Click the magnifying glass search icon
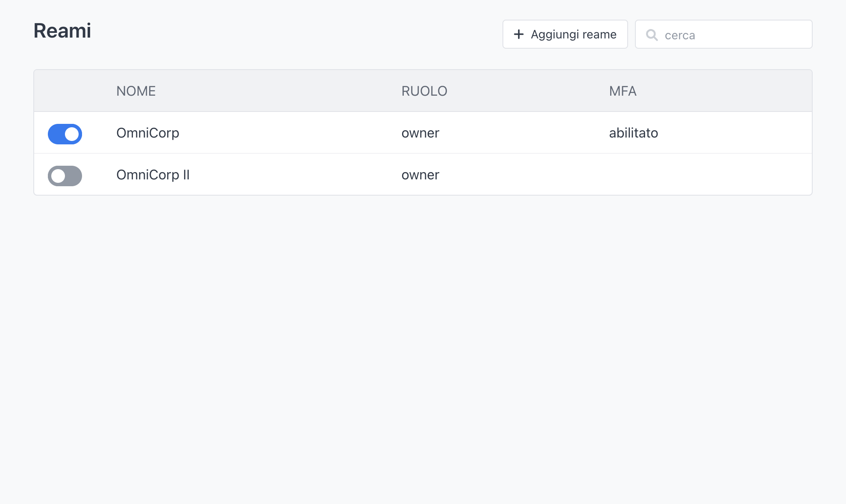Viewport: 846px width, 504px height. pos(652,35)
